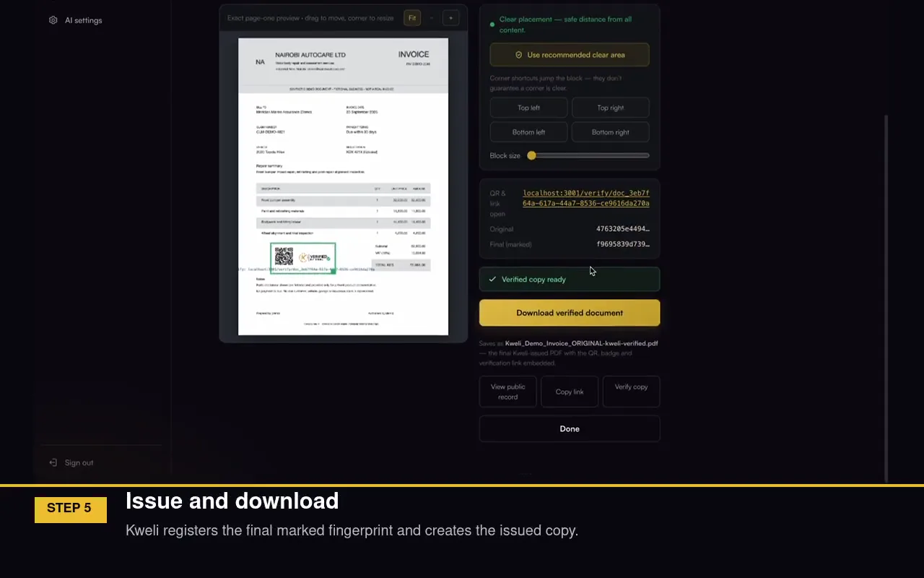Click the 'Exact page-one preview' hint text
The height and width of the screenshot is (578, 924).
(x=312, y=18)
